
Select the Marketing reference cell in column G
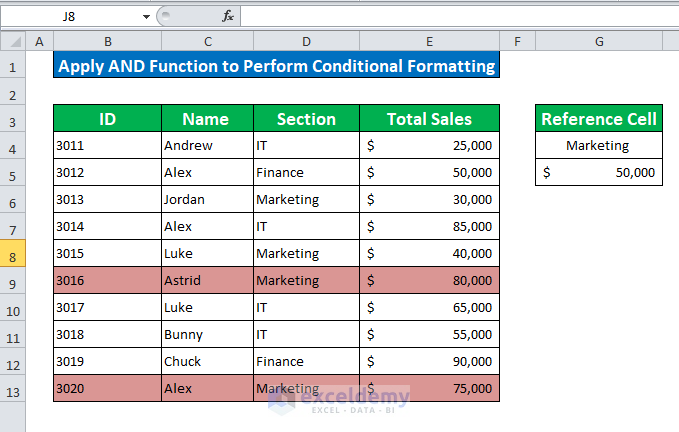point(598,145)
